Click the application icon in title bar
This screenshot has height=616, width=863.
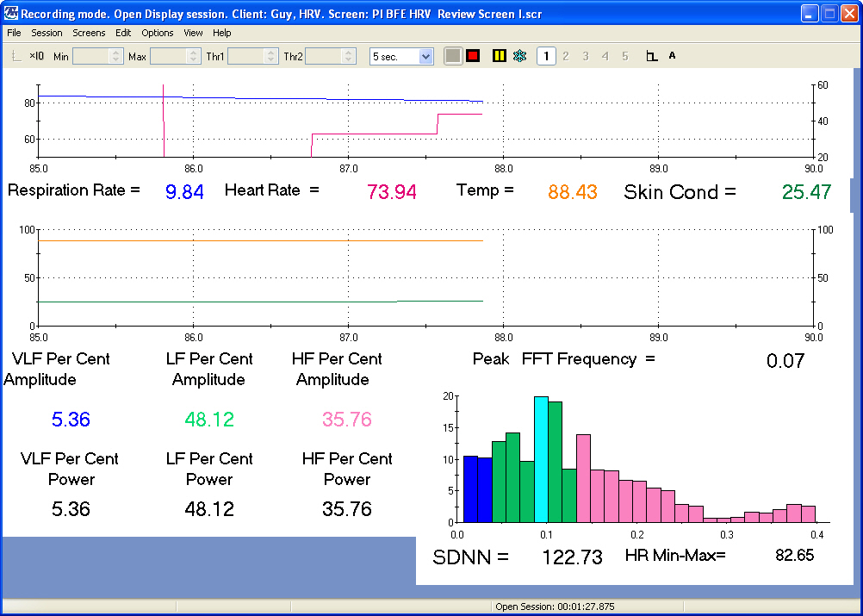click(x=11, y=14)
